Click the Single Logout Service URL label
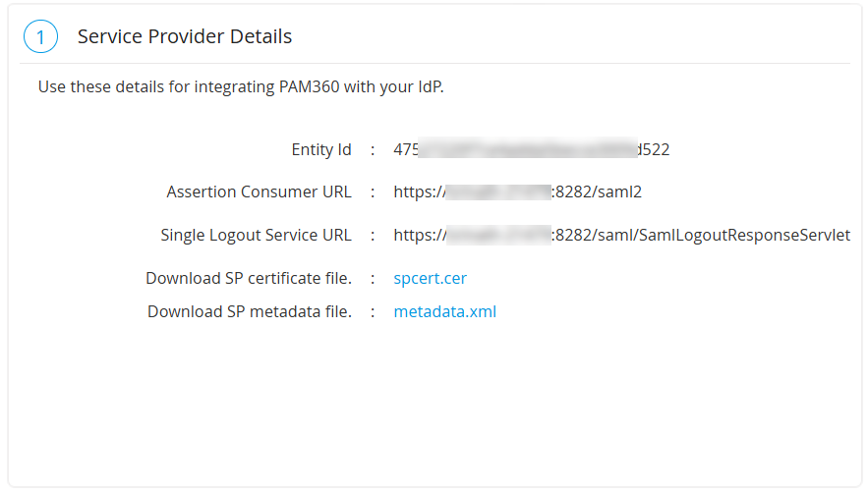The image size is (868, 492). [x=256, y=236]
